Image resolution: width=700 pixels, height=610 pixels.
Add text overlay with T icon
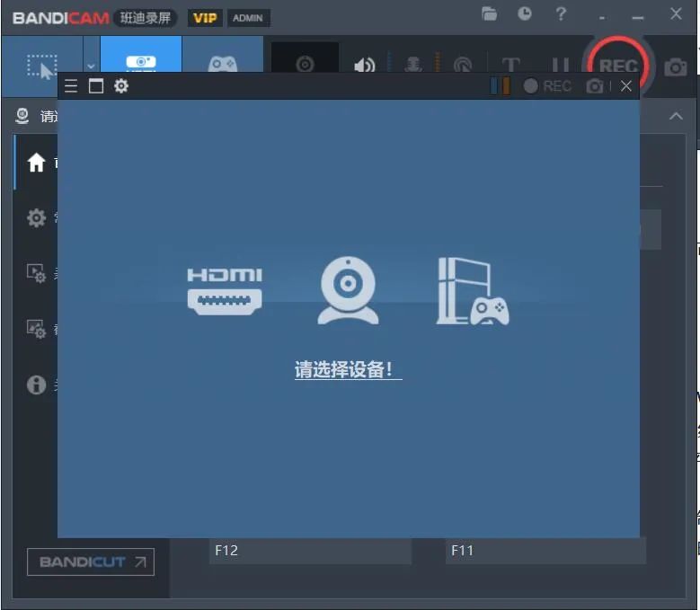click(510, 65)
